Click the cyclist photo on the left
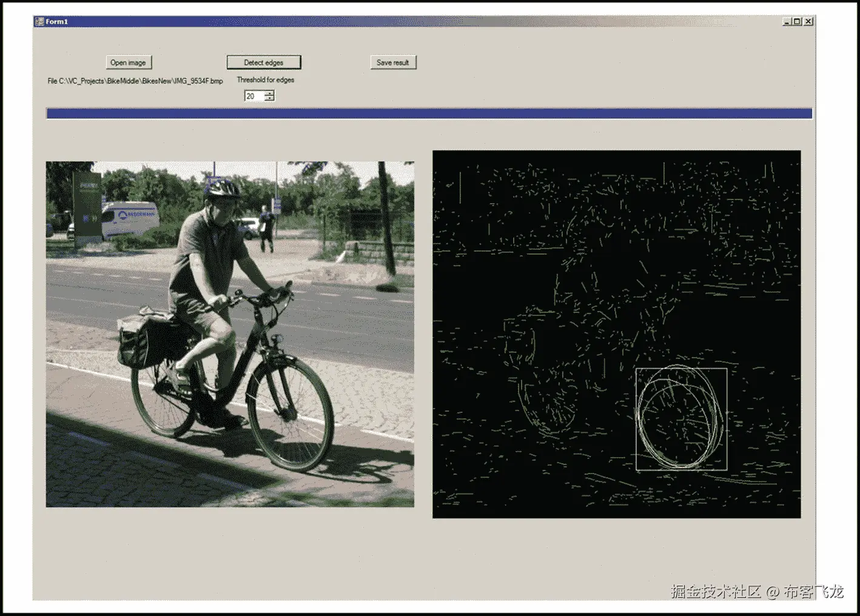The image size is (860, 616). click(230, 334)
